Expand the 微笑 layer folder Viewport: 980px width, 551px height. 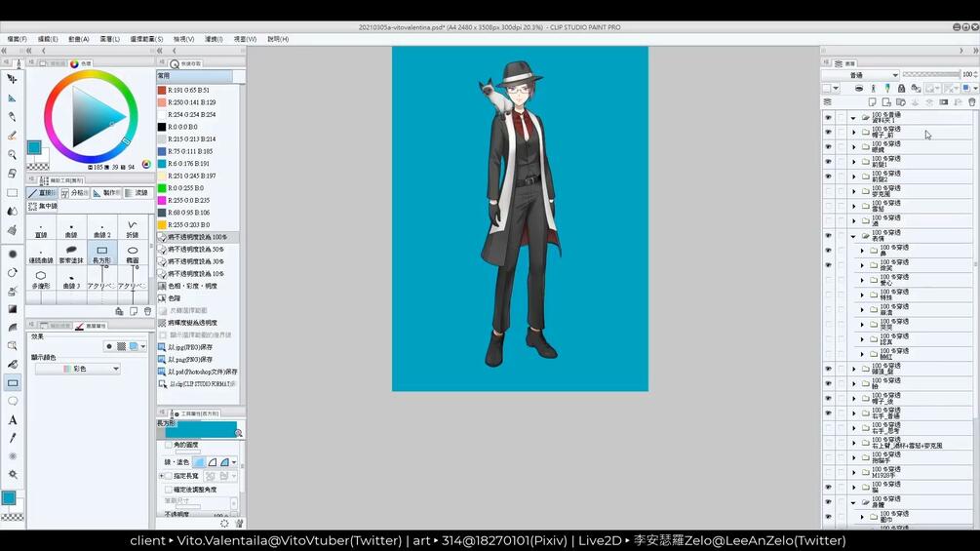tap(863, 265)
